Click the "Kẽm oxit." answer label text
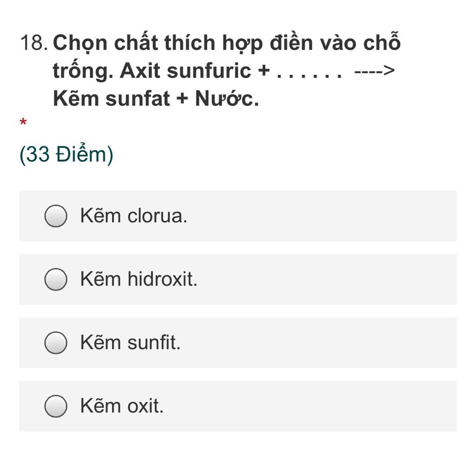Screen dimensions: 476x465 122,406
